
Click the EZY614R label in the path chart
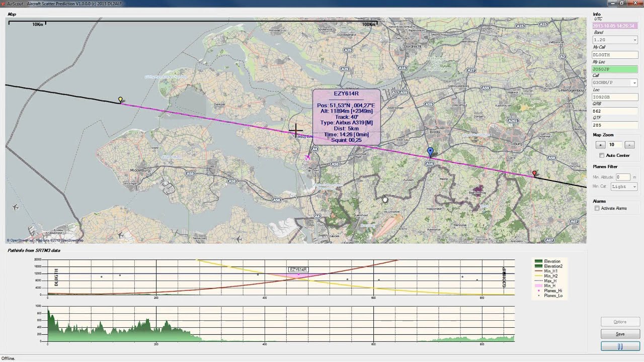[x=298, y=270]
